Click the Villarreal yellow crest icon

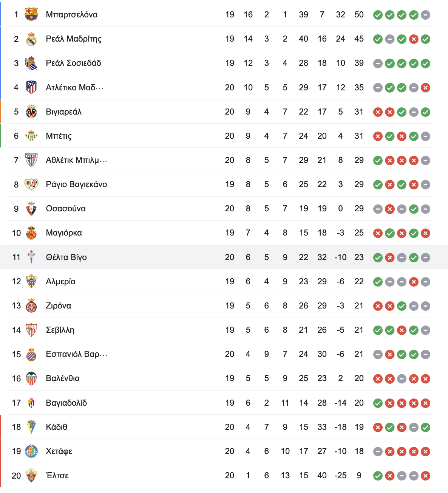[31, 112]
